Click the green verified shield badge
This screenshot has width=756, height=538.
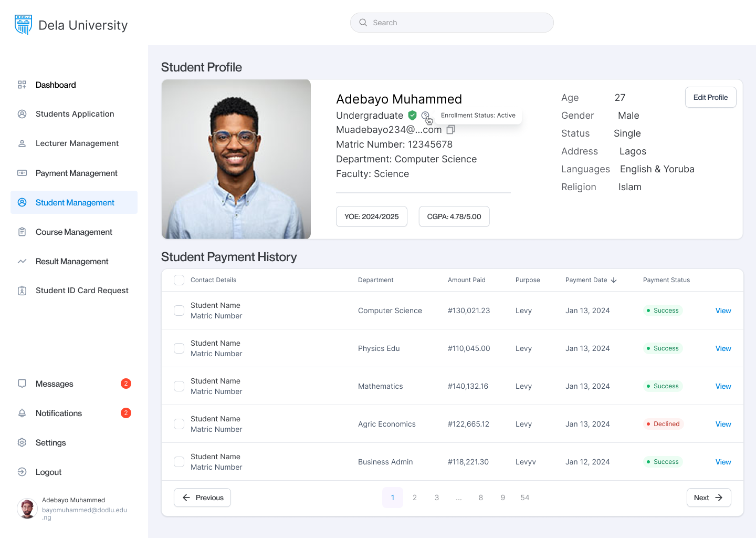[413, 116]
